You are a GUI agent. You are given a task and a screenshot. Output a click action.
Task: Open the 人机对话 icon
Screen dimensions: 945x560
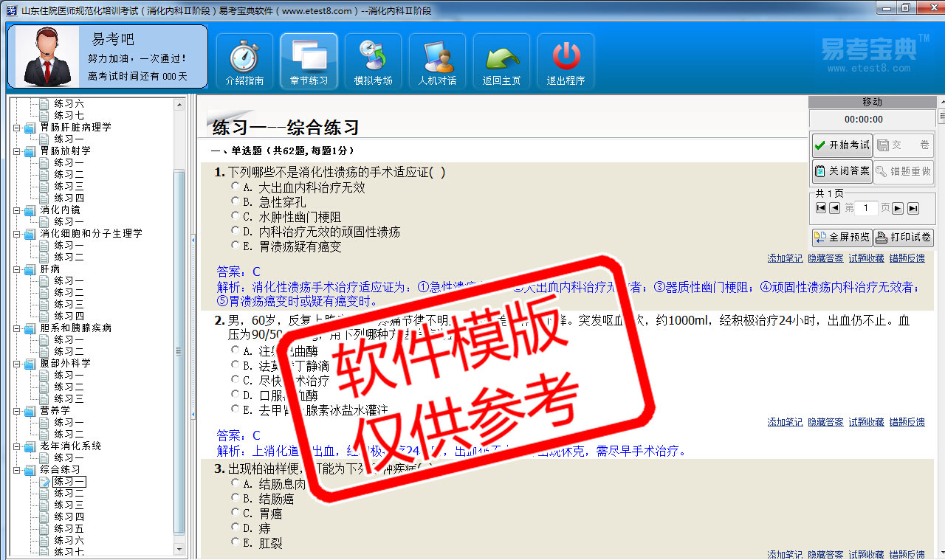pos(437,62)
